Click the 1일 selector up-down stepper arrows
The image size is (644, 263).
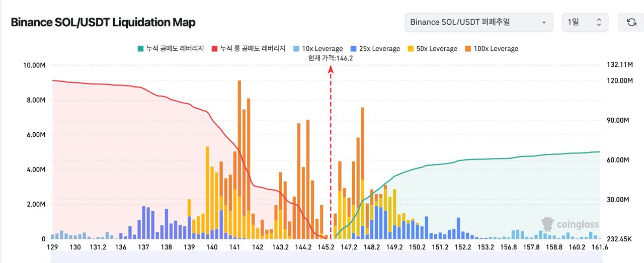(599, 22)
